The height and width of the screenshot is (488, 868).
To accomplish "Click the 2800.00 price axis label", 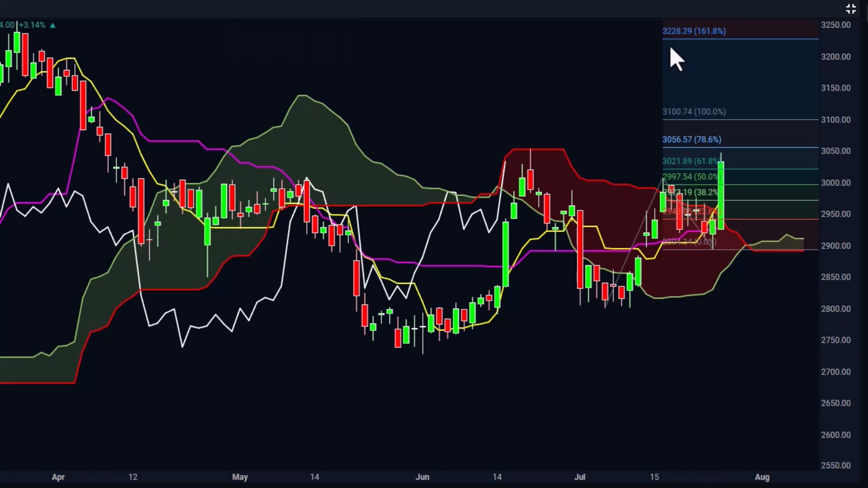I will click(835, 309).
